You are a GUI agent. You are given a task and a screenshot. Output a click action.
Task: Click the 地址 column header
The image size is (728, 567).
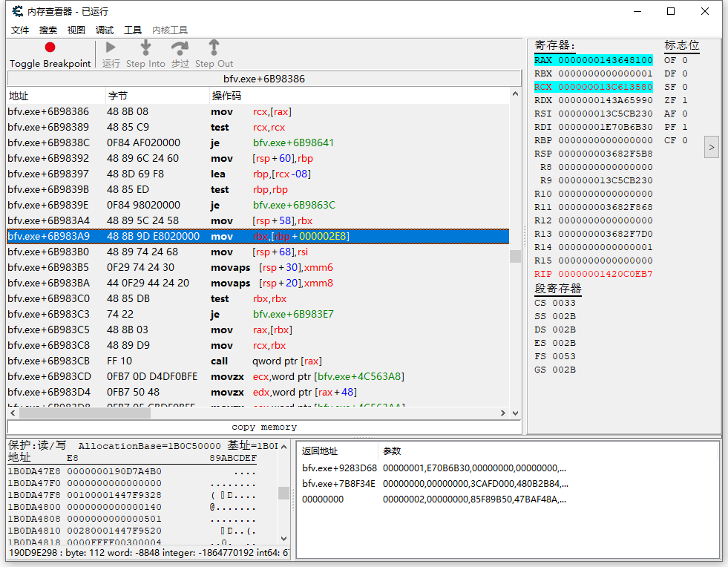pos(56,96)
